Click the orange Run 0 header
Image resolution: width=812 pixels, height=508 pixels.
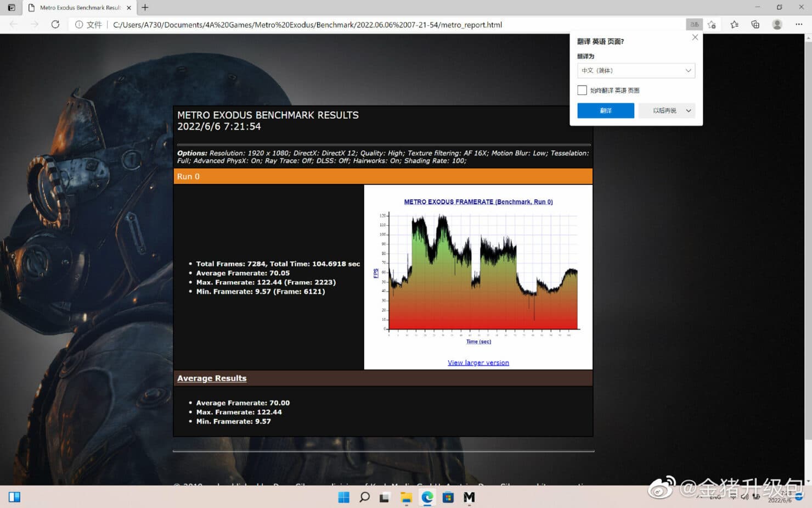(x=383, y=176)
